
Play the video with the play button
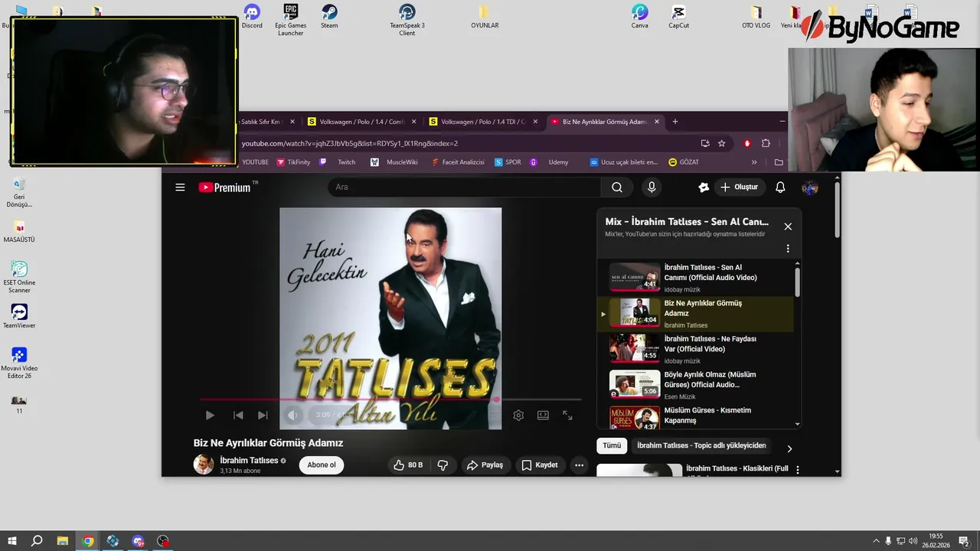[210, 415]
